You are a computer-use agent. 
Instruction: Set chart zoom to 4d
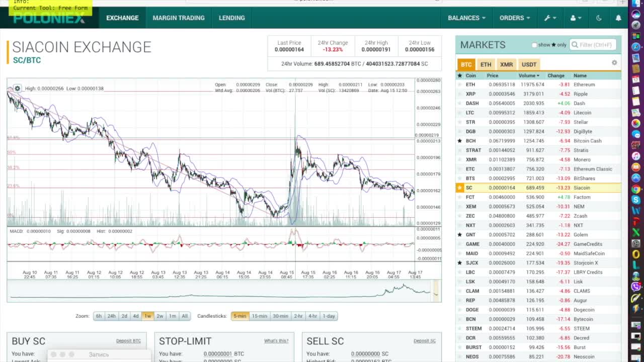[x=136, y=316]
